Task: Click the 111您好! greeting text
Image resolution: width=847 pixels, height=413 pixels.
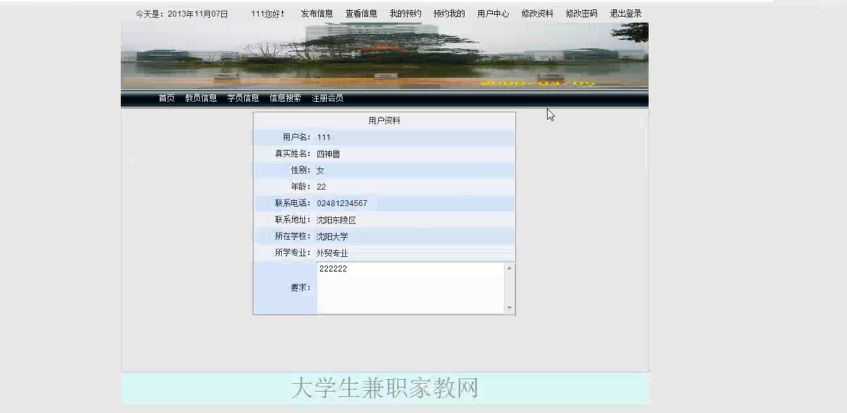Action: click(267, 14)
